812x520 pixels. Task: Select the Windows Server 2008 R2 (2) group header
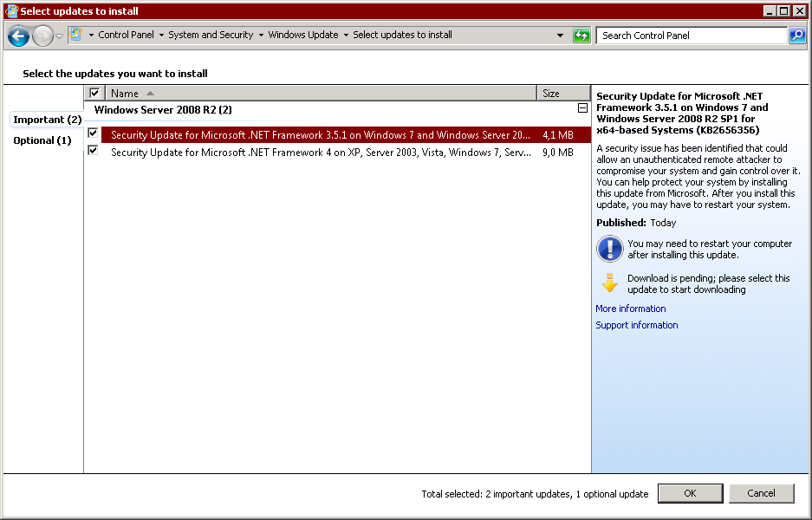(163, 110)
